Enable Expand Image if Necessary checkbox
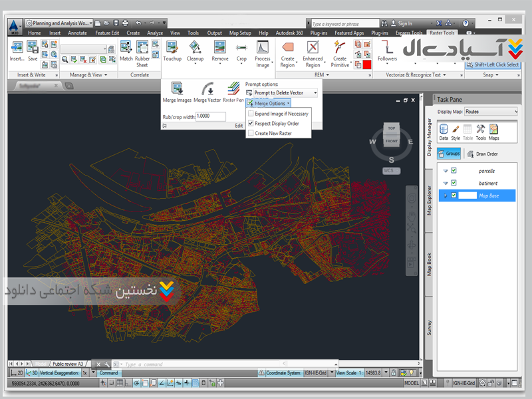 point(251,114)
